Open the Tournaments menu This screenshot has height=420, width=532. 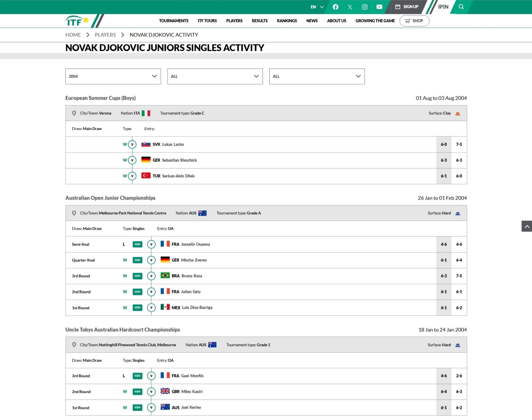coord(174,21)
